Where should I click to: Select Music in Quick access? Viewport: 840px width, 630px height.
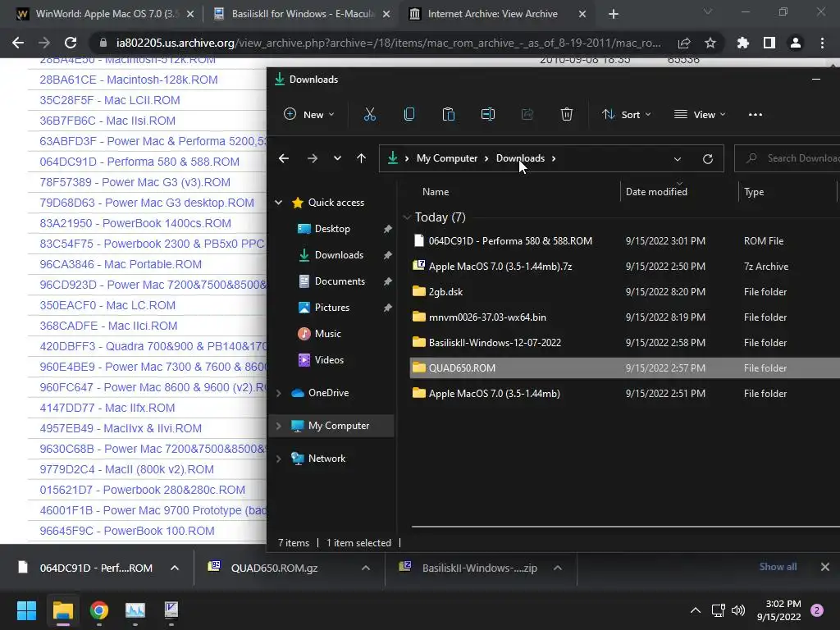[x=327, y=334]
